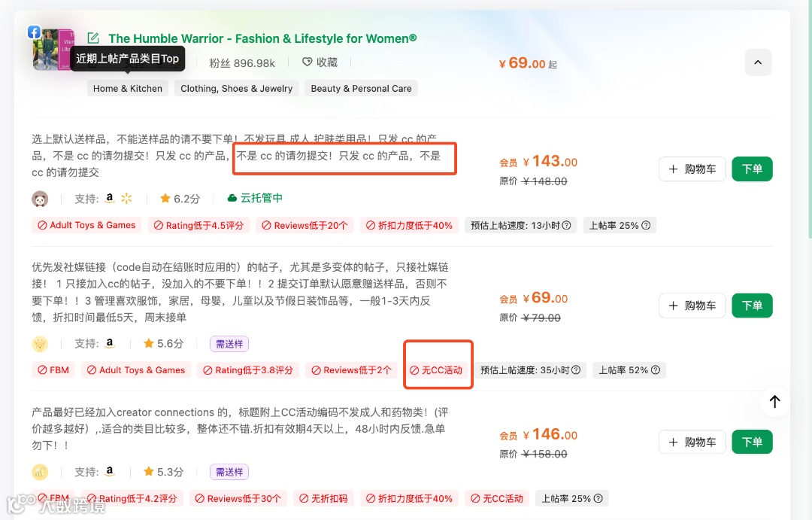Viewport: 812px width, 520px height.
Task: Click the 粉丝 896.98k follower count
Action: coord(242,63)
